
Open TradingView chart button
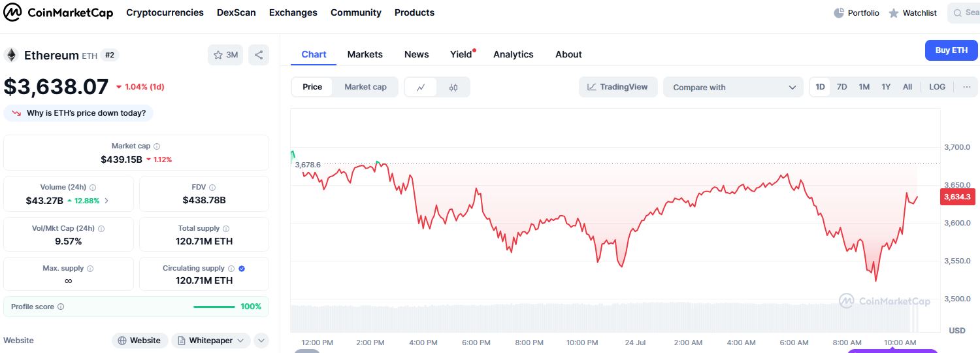(x=617, y=87)
